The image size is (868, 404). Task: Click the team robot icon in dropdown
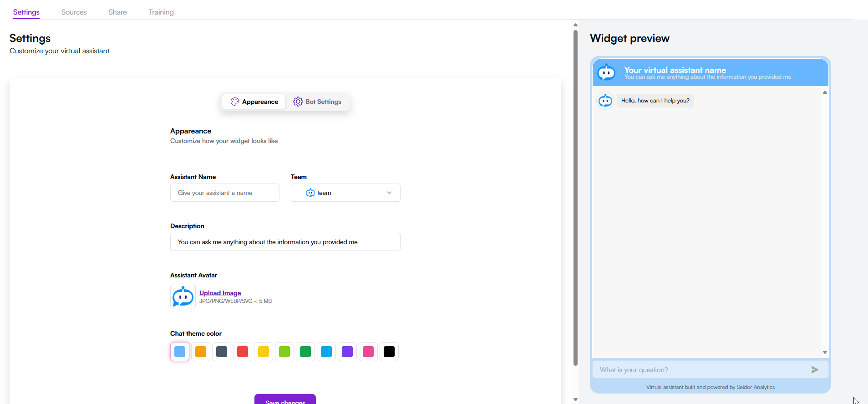[x=310, y=193]
